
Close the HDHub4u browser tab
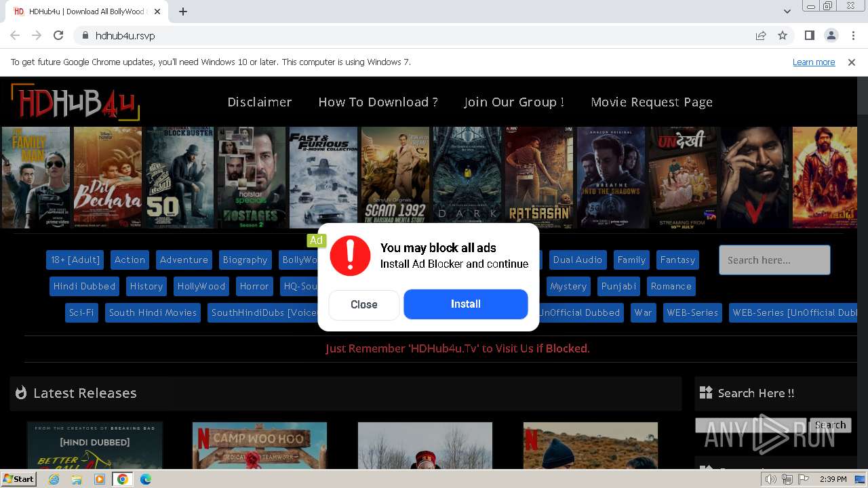click(x=157, y=12)
